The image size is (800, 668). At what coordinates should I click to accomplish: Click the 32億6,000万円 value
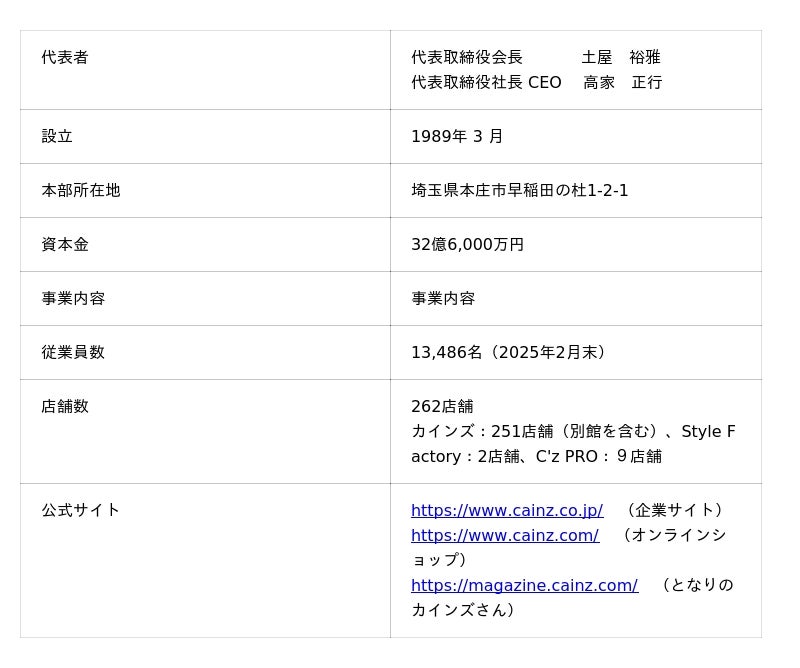coord(467,244)
